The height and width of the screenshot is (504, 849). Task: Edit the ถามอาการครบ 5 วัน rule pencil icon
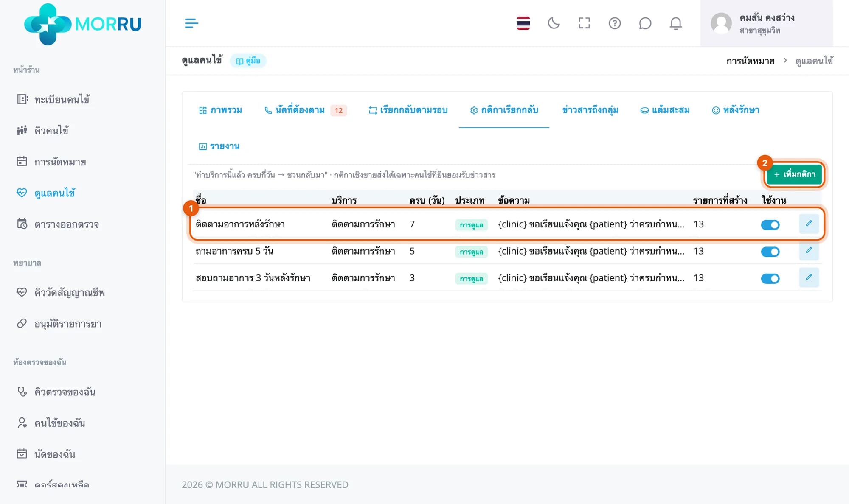pos(809,251)
